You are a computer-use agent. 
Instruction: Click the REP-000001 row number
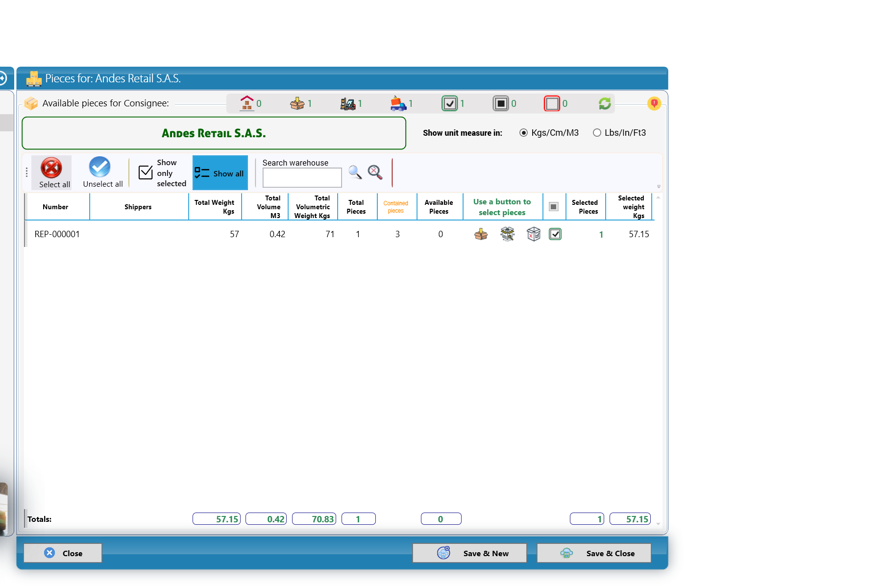[x=57, y=234]
